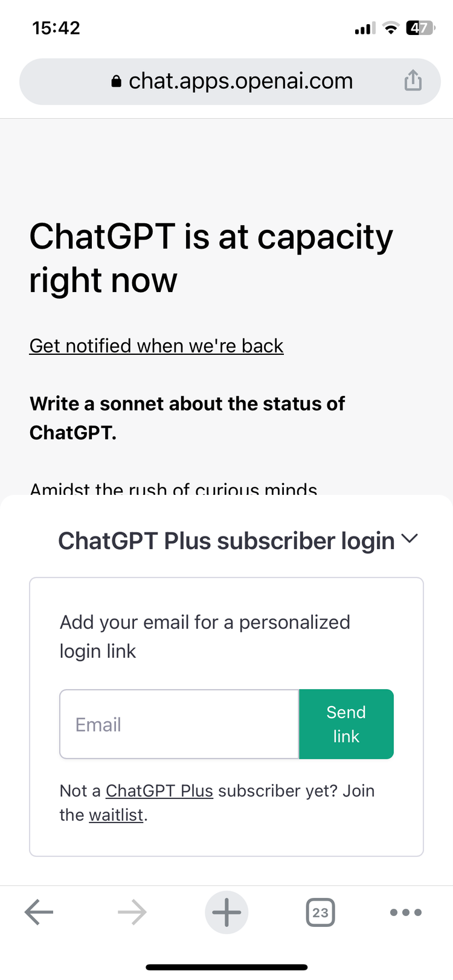This screenshot has height=980, width=453.
Task: Join the waitlist via its link
Action: point(116,815)
